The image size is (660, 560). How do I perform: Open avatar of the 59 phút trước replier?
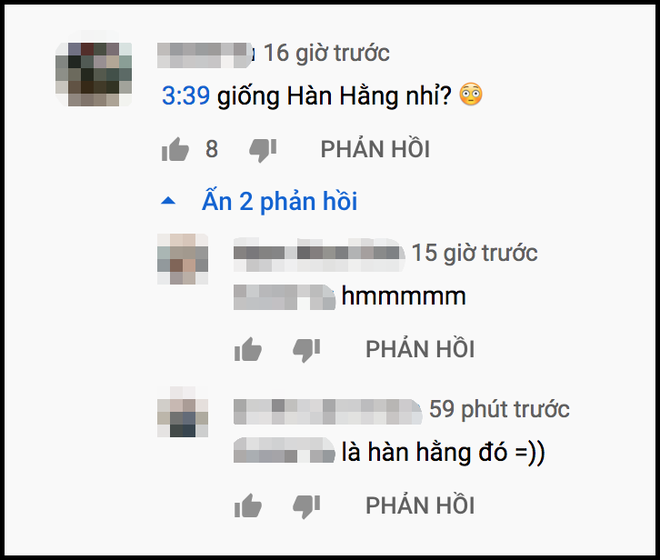(183, 411)
